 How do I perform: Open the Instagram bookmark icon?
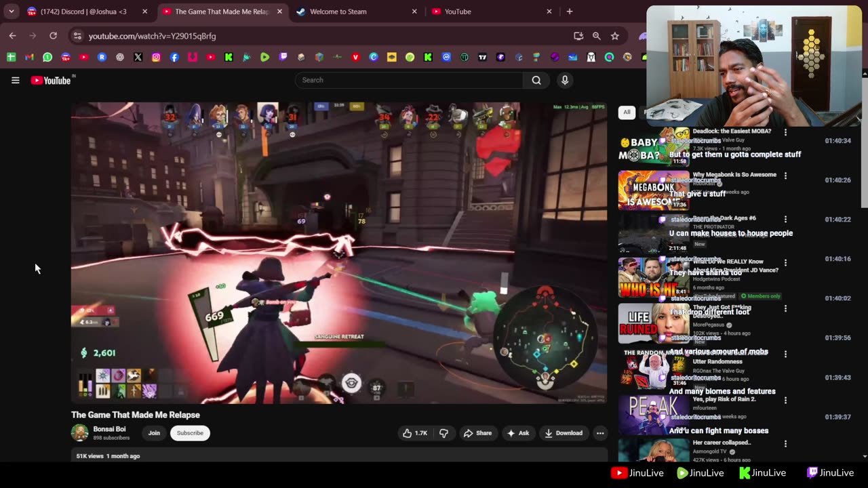tap(156, 58)
